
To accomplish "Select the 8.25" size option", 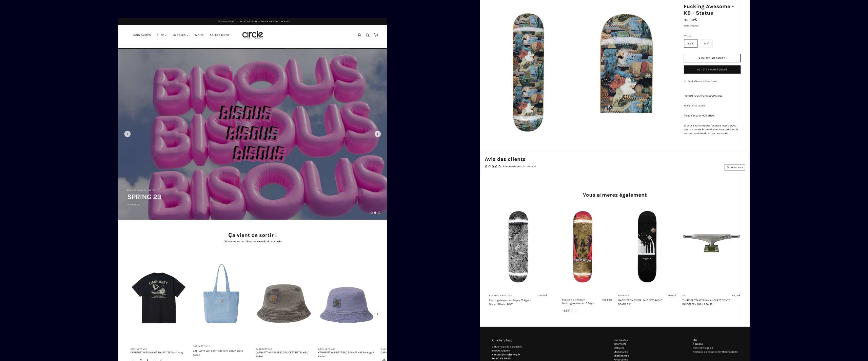I will coord(691,43).
